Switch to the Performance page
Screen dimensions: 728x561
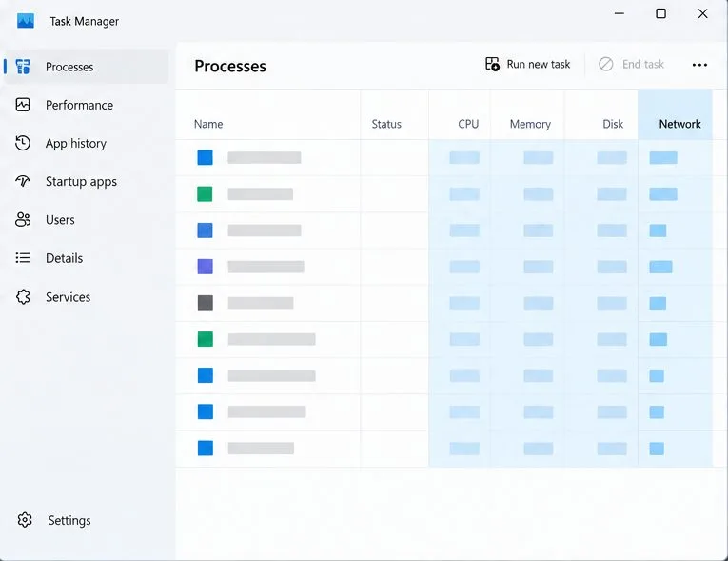pyautogui.click(x=87, y=105)
